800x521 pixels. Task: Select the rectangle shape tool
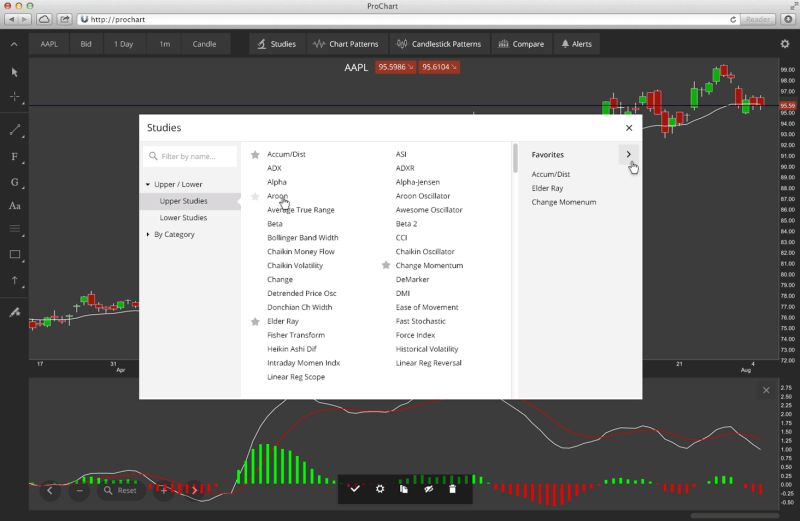click(x=14, y=254)
